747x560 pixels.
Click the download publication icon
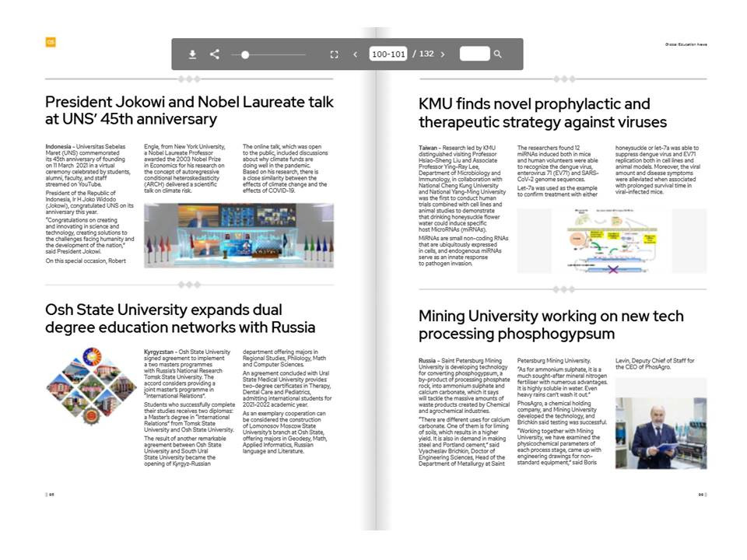[x=192, y=54]
